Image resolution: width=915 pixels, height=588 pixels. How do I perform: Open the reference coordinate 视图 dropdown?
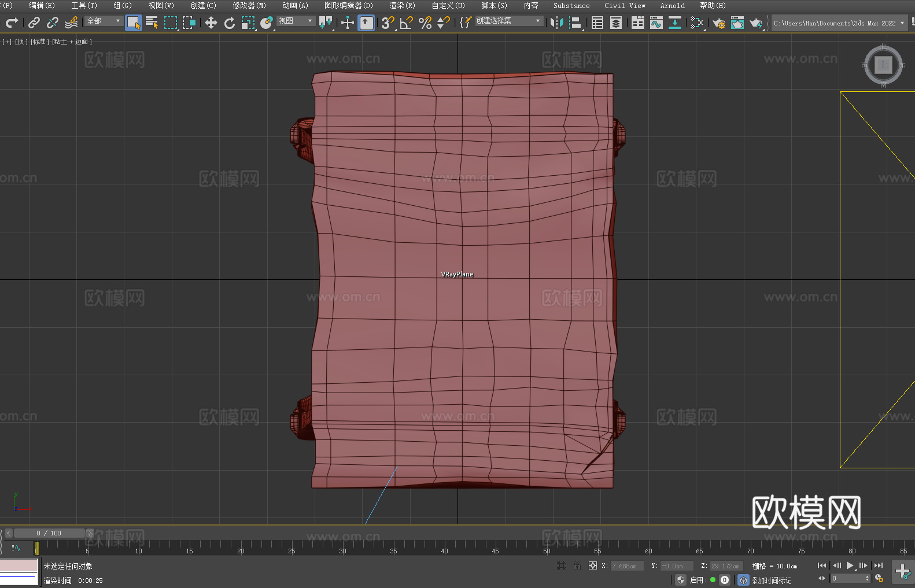296,21
